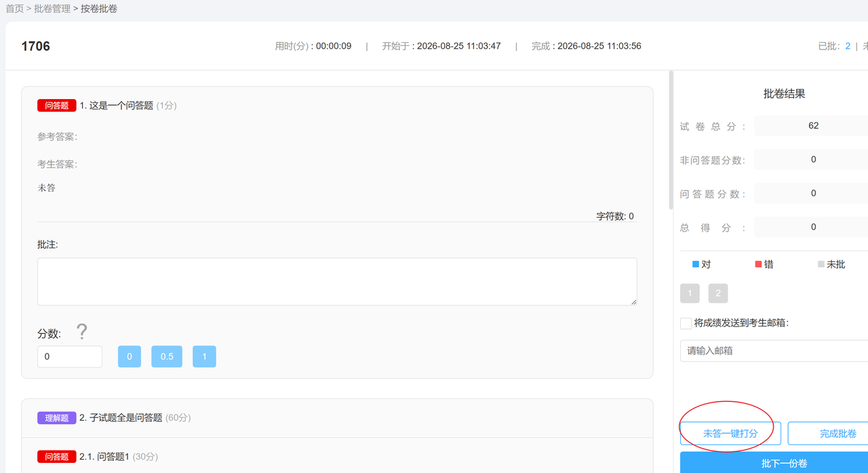The height and width of the screenshot is (473, 868).
Task: Click the gray 未批 legend swatch
Action: coord(821,264)
